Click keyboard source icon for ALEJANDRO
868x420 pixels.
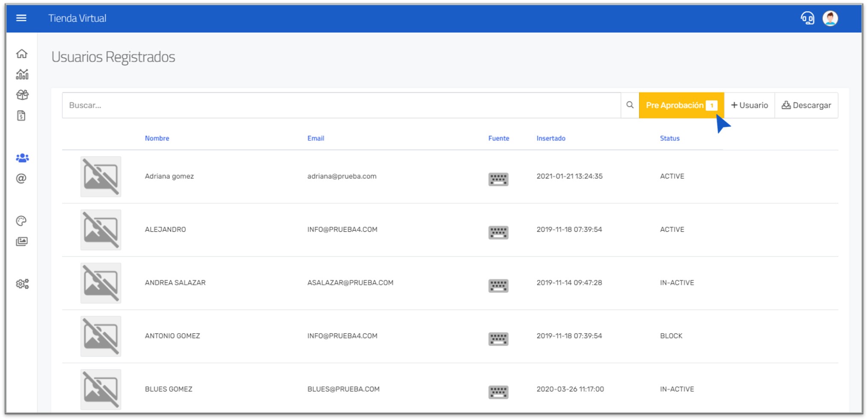498,232
